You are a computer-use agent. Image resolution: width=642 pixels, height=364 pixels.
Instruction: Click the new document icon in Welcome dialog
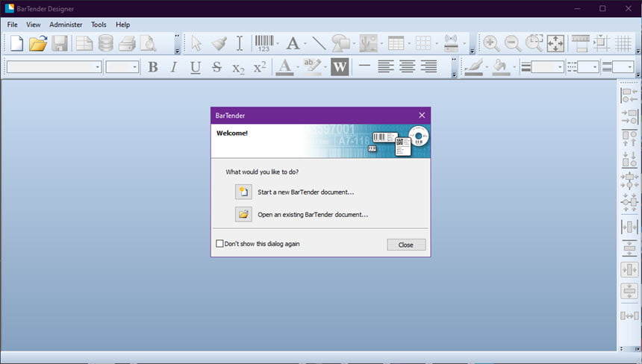point(243,192)
